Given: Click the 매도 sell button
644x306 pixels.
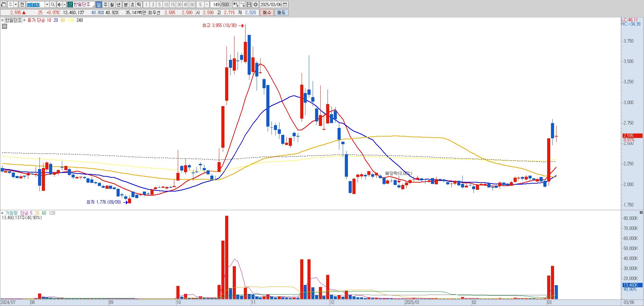Looking at the screenshot, I should pos(282,12).
